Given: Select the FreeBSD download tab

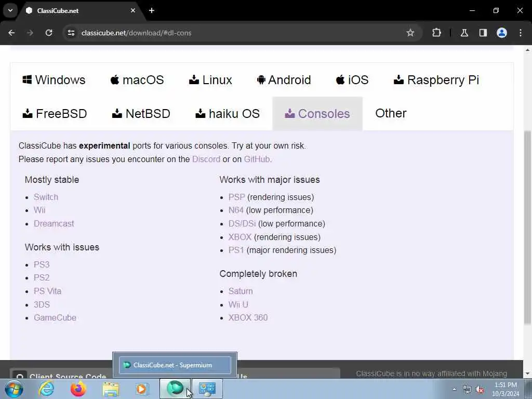Looking at the screenshot, I should [x=55, y=114].
